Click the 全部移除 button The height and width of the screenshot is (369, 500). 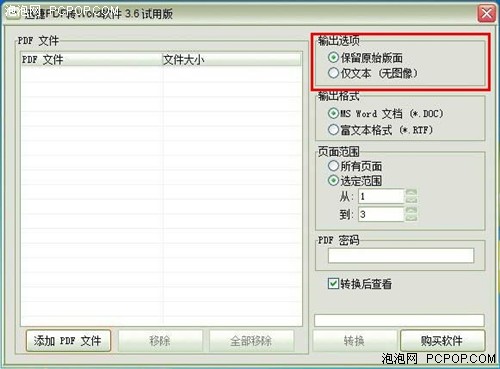[x=251, y=341]
